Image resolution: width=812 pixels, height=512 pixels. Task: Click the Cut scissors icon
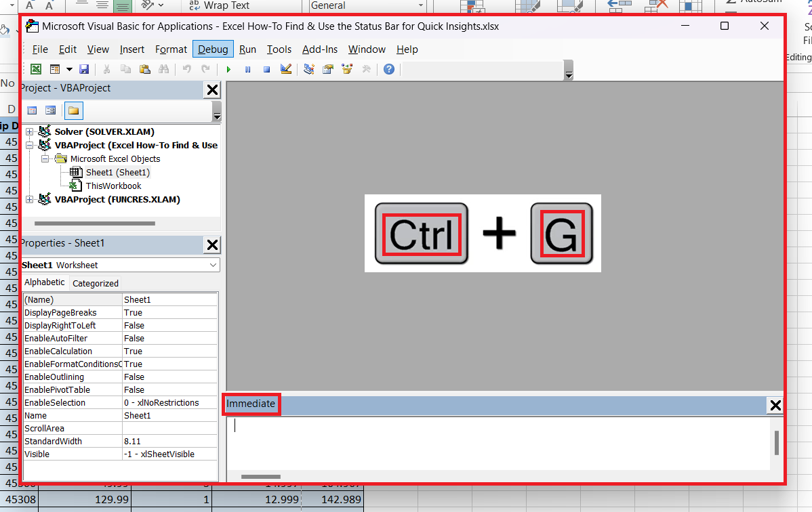pos(106,69)
